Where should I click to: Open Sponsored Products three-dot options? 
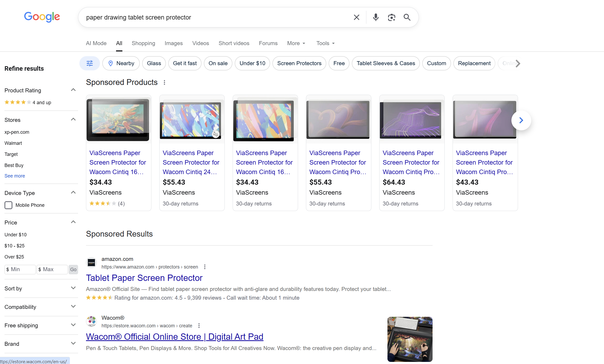pos(164,83)
